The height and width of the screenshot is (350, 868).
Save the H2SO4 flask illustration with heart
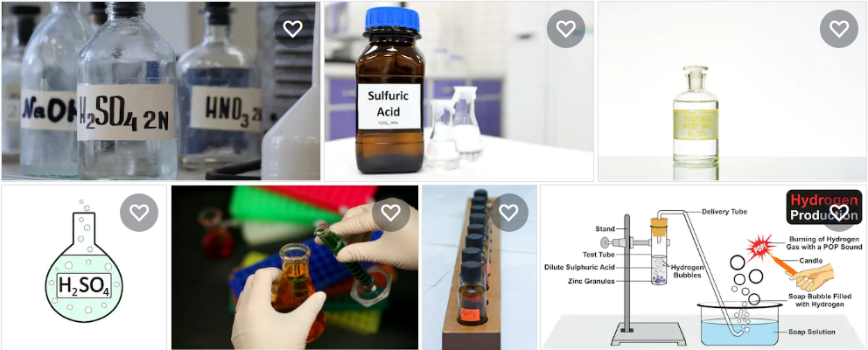pos(139,213)
